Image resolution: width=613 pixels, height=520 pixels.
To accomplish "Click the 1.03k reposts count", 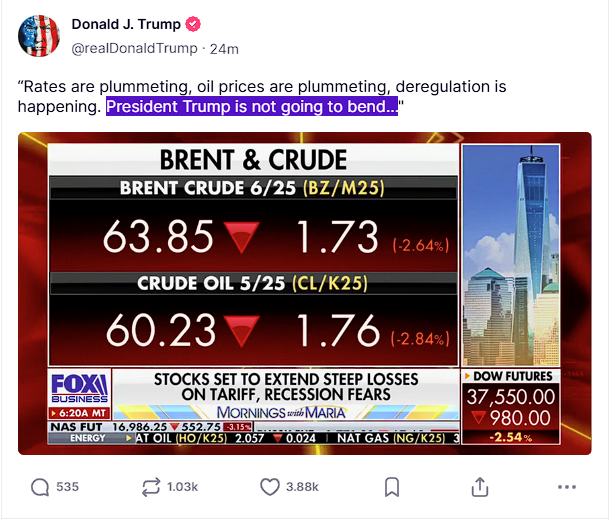I will click(x=182, y=487).
